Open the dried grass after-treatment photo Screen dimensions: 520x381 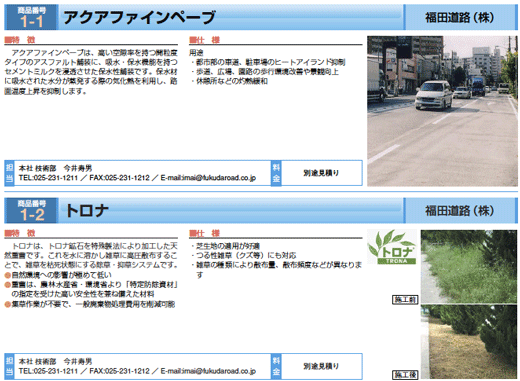[469, 342]
